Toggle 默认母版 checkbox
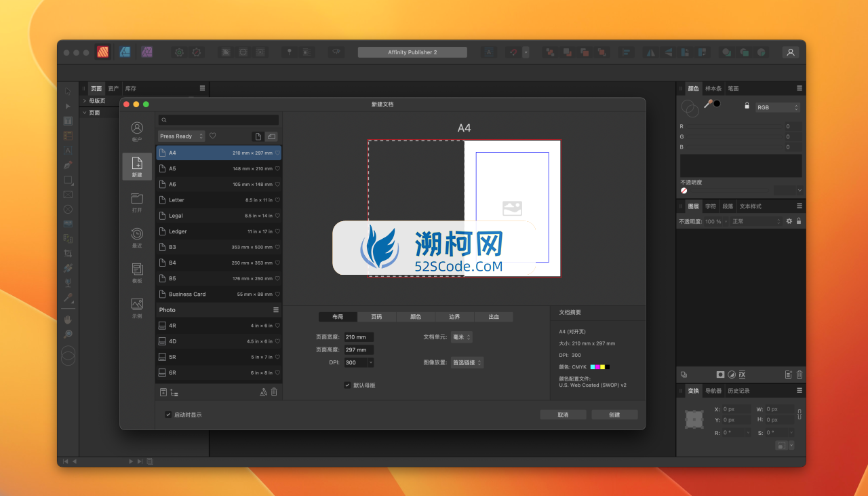The image size is (868, 496). pos(347,385)
